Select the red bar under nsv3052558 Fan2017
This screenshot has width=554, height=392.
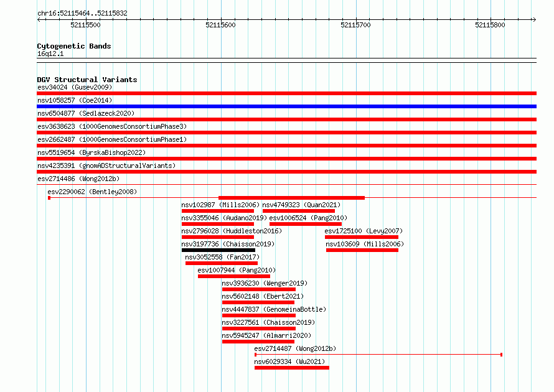[x=222, y=263]
